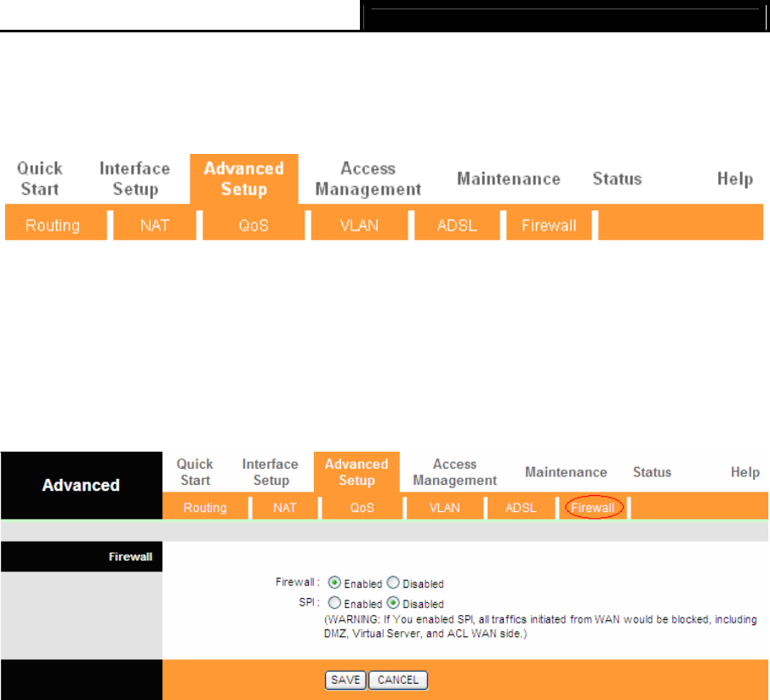Set SPI to Enabled
This screenshot has width=770, height=700.
334,603
